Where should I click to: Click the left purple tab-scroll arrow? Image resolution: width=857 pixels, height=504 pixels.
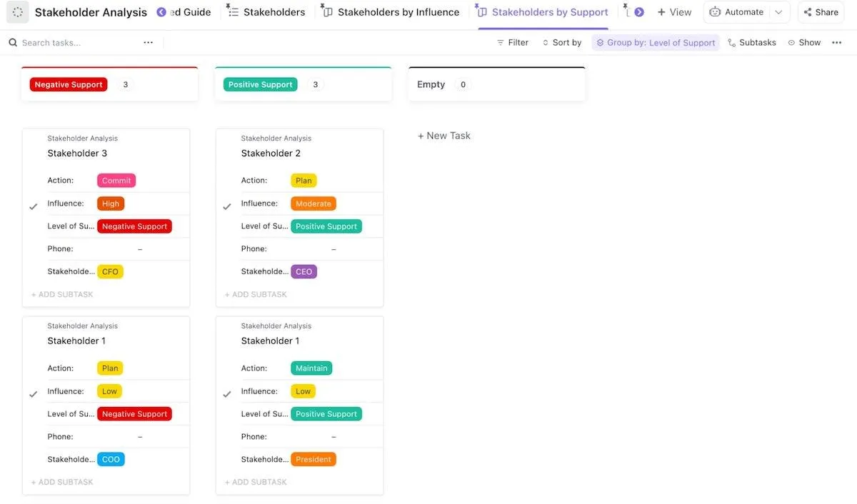pyautogui.click(x=161, y=12)
